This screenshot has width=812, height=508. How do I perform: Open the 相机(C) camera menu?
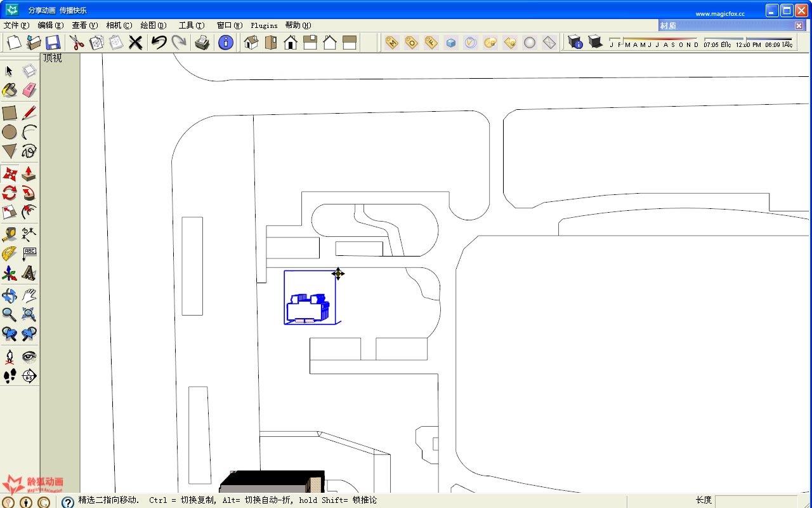click(119, 25)
